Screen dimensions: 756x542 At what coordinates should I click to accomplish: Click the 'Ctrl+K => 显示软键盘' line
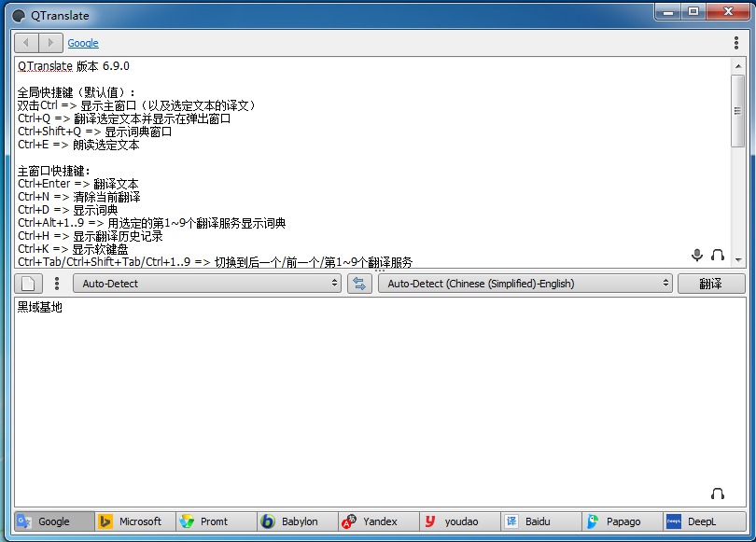click(x=73, y=249)
